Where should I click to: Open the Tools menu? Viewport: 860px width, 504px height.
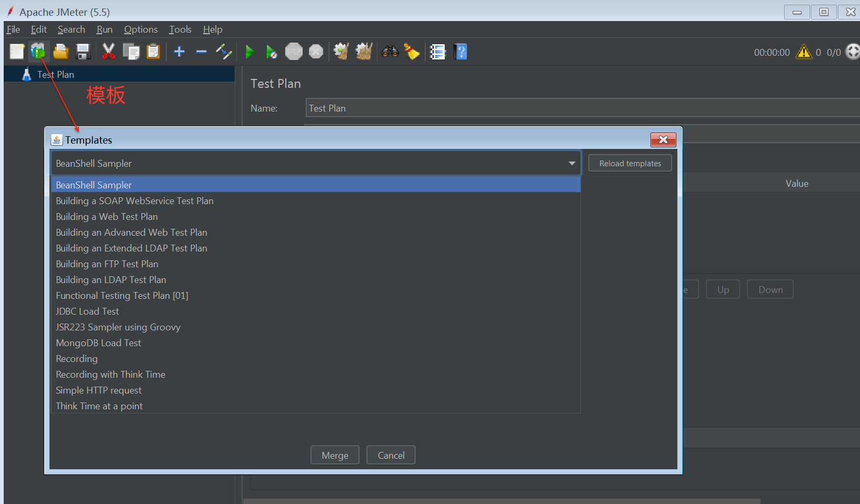180,29
